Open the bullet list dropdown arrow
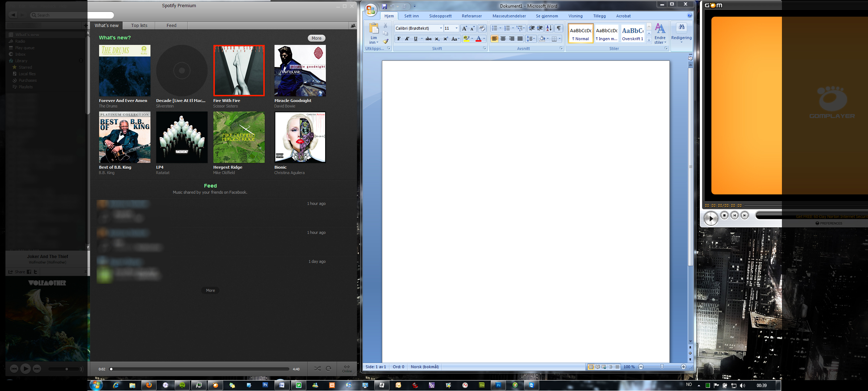The image size is (868, 391). click(x=500, y=28)
